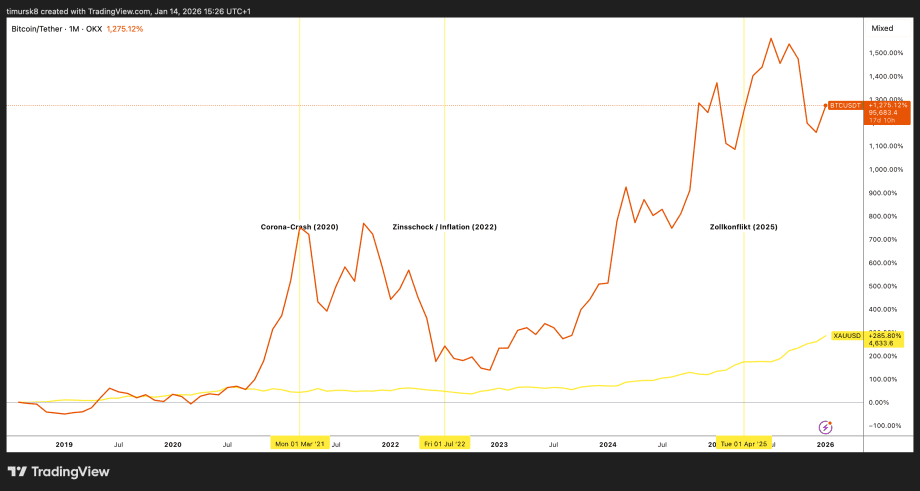Click the TradingView logo
The height and width of the screenshot is (491, 920).
[x=58, y=472]
